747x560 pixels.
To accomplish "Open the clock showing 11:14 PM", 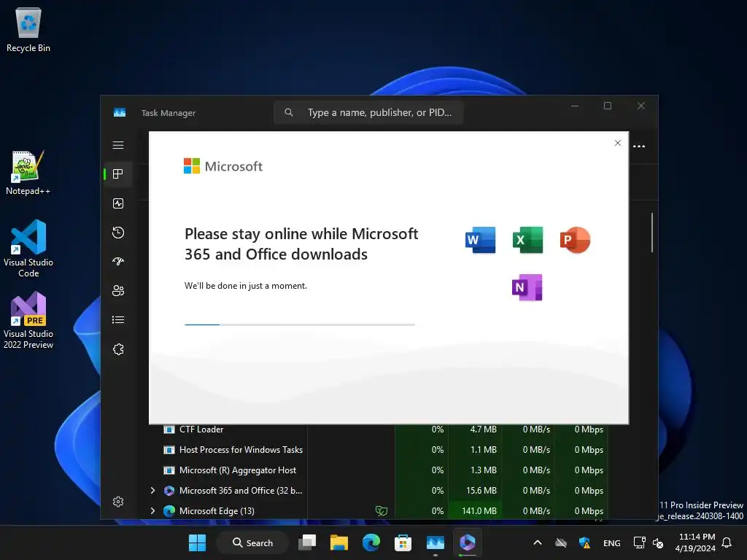I will pyautogui.click(x=695, y=542).
